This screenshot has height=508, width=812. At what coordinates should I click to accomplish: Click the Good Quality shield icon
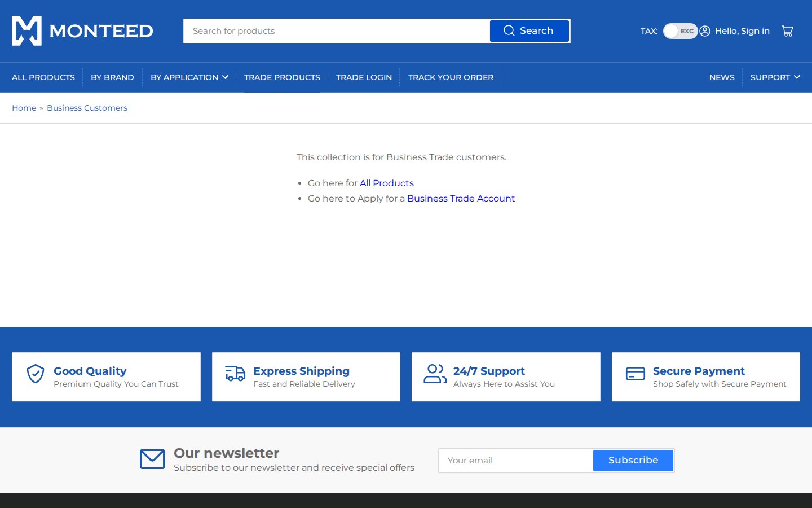coord(36,374)
